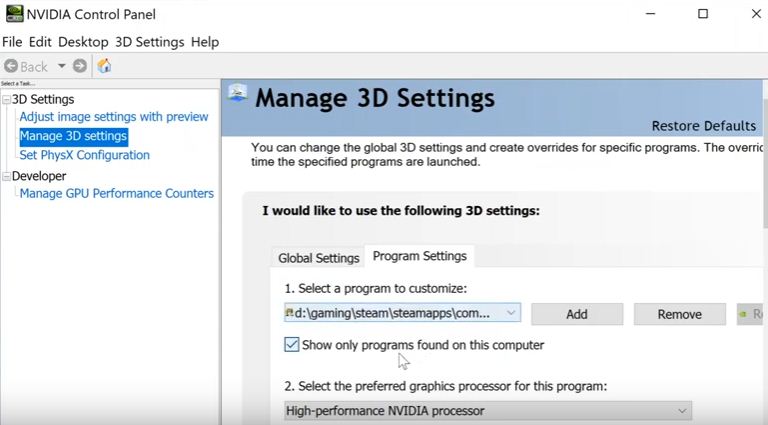This screenshot has height=425, width=768.
Task: Open the Back history dropdown arrow
Action: (61, 66)
